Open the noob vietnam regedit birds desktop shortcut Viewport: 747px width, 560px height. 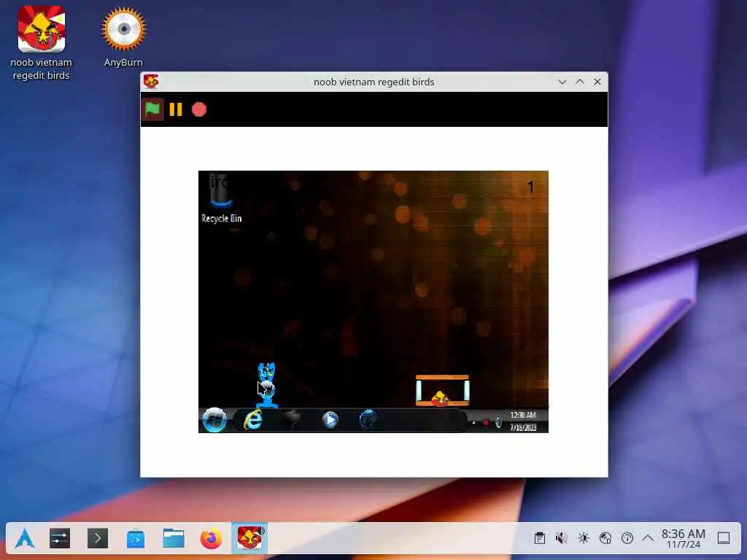tap(42, 43)
